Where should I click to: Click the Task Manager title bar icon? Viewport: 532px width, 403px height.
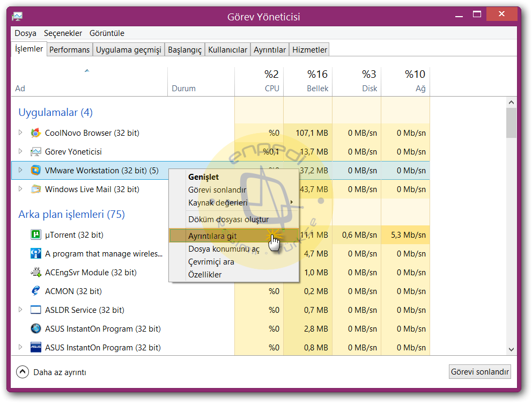tap(17, 16)
